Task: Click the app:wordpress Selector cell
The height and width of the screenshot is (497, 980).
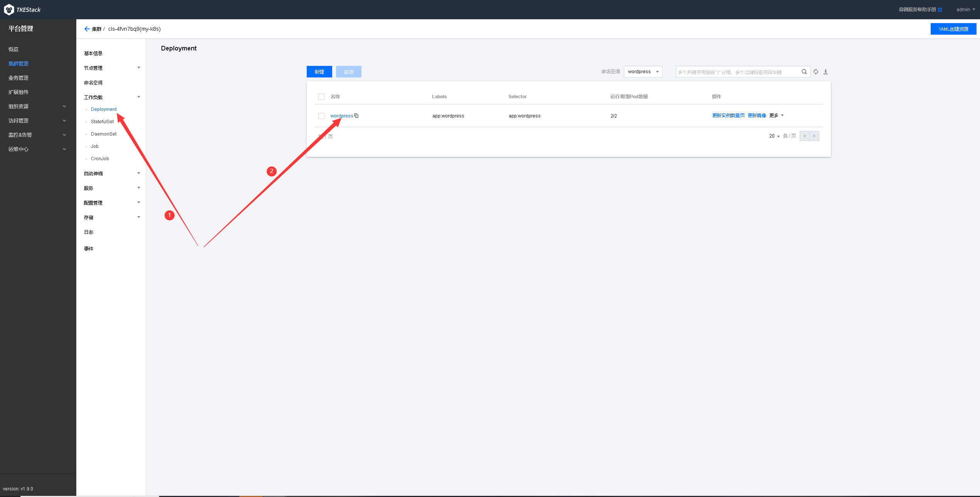Action: point(524,116)
